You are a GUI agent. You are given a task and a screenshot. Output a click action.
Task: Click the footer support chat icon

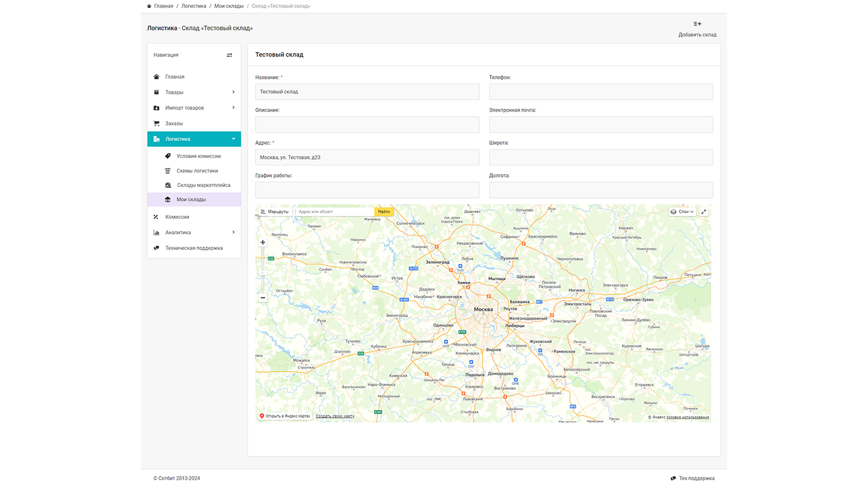click(x=673, y=478)
